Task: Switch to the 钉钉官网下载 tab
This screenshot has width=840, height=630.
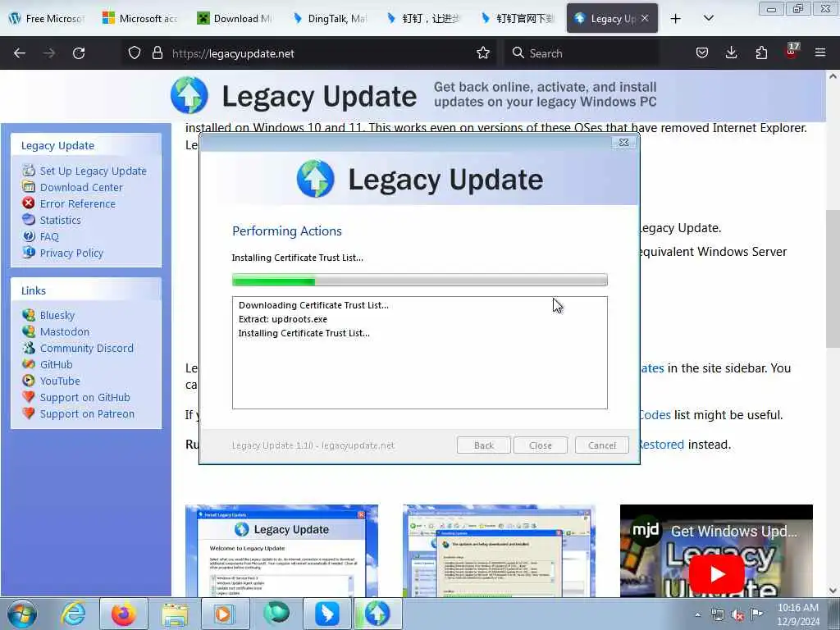Action: [x=518, y=19]
